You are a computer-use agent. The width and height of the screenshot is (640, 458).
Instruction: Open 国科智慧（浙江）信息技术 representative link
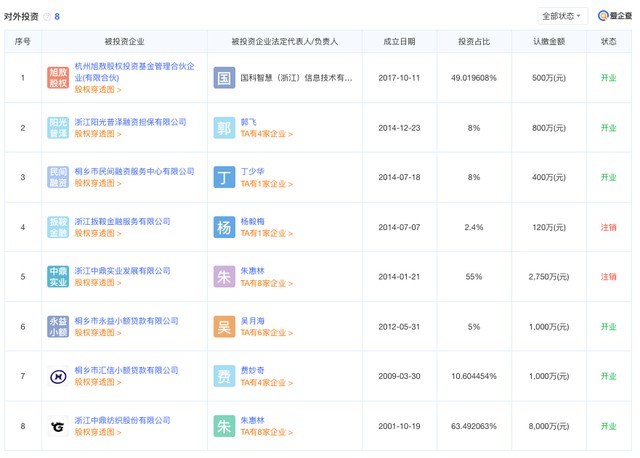296,78
